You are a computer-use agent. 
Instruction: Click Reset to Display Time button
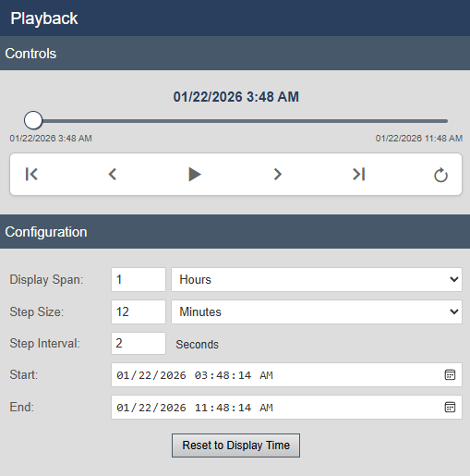point(235,445)
